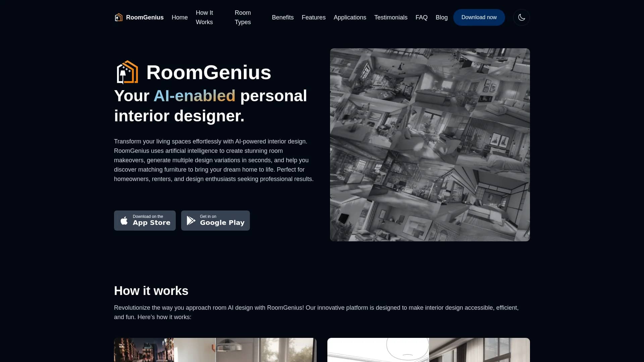Click RoomGenius brand name in navbar
The image size is (644, 362).
pos(145,17)
